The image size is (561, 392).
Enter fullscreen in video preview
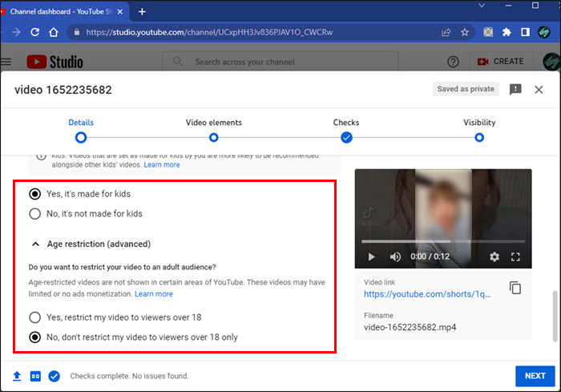pos(516,257)
